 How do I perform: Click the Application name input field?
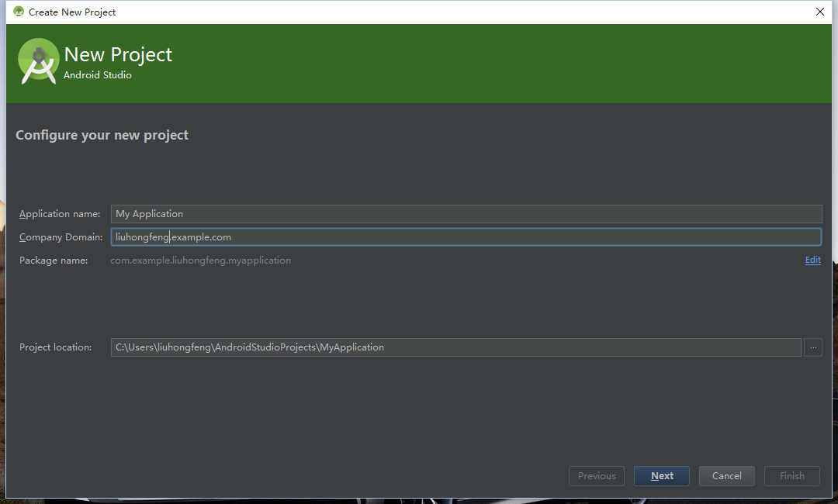pos(466,213)
